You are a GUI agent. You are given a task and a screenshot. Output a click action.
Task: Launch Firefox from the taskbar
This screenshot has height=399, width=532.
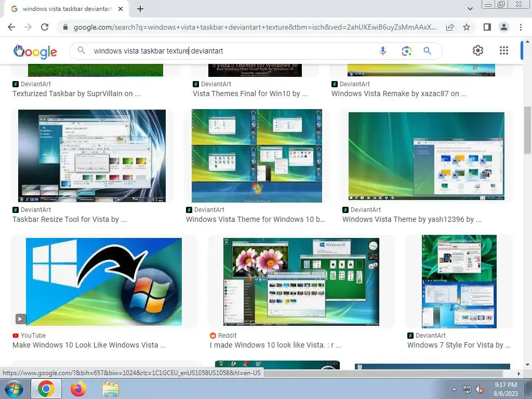(x=78, y=389)
